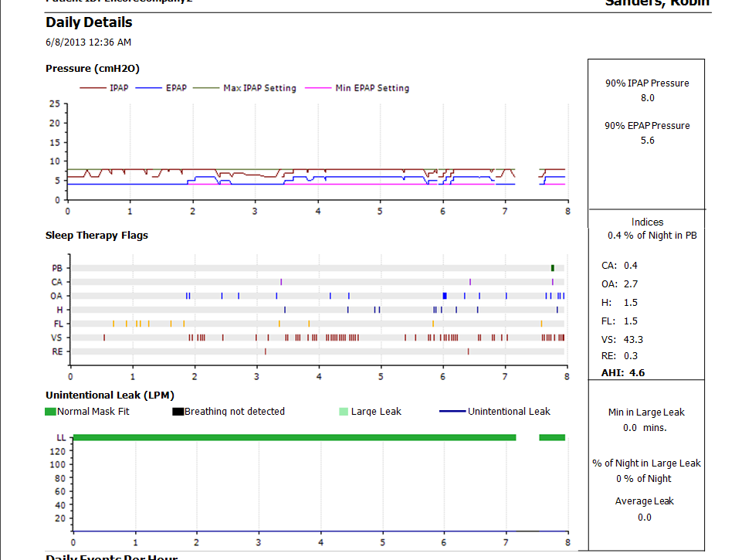Click the green PB event marker
Viewport: 735px width, 560px height.
553,268
